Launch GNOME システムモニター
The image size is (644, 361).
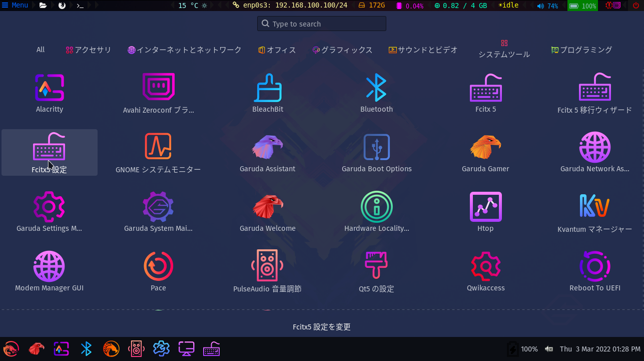[x=158, y=153]
